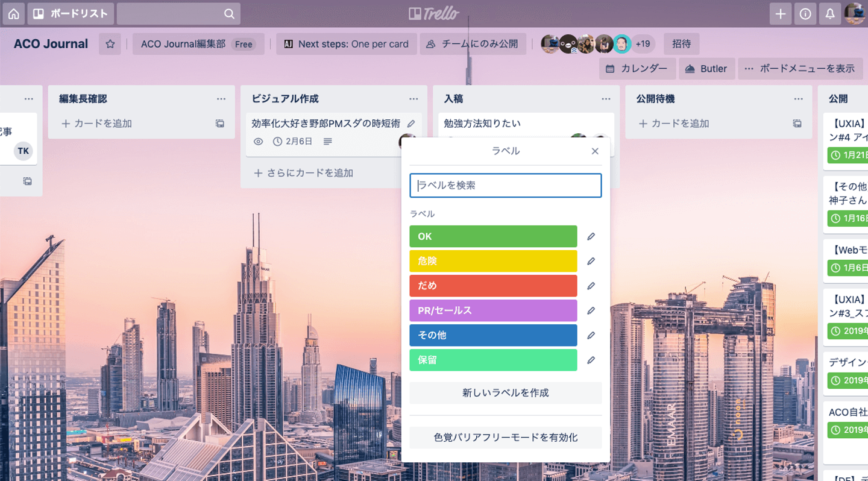Click the magnifier search icon
The height and width of the screenshot is (481, 868).
coord(229,14)
